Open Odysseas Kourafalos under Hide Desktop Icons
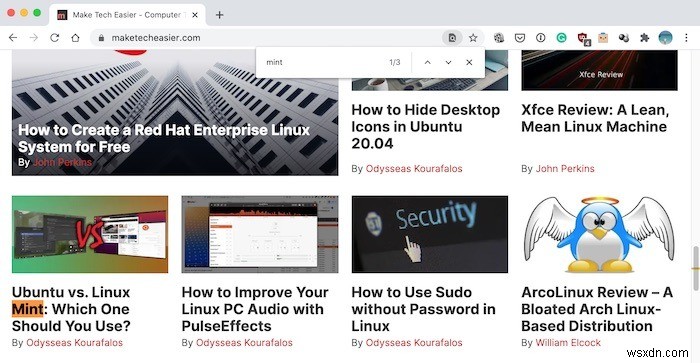Viewport: 700px width, 363px height. coord(414,169)
